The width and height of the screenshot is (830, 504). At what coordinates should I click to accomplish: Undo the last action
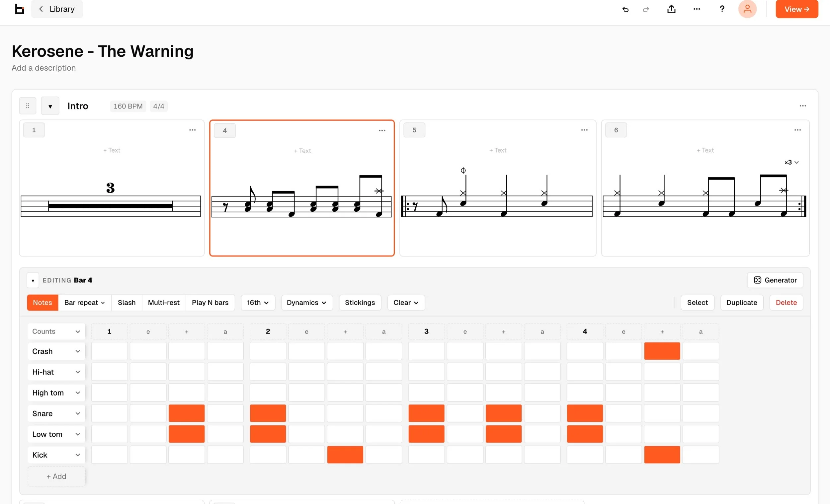(625, 9)
